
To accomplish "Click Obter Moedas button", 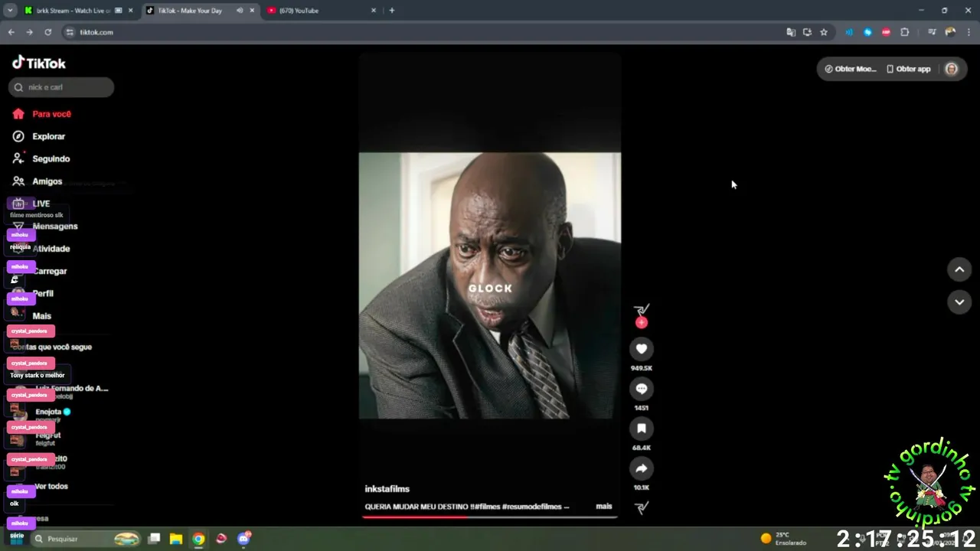I will point(850,69).
